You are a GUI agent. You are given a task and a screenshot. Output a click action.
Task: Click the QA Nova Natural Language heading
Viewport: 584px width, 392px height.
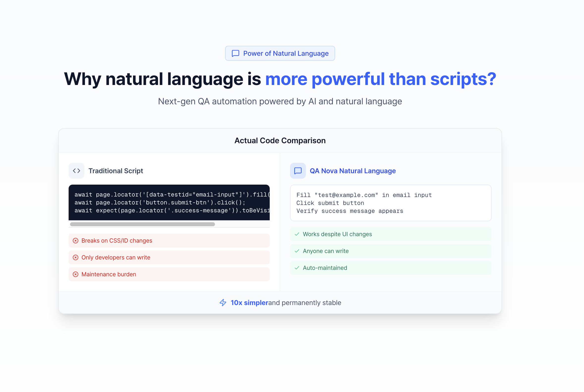coord(353,171)
